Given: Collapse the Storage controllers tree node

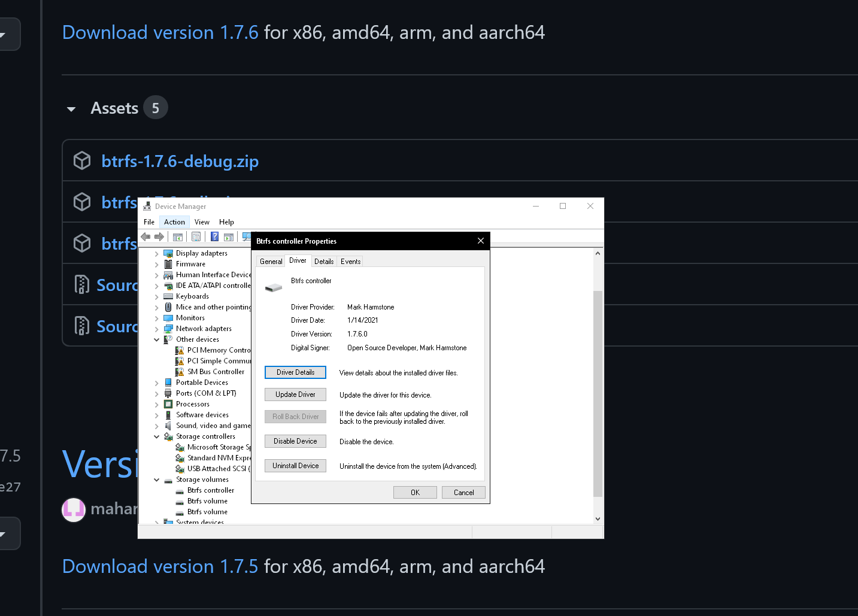Looking at the screenshot, I should point(156,436).
